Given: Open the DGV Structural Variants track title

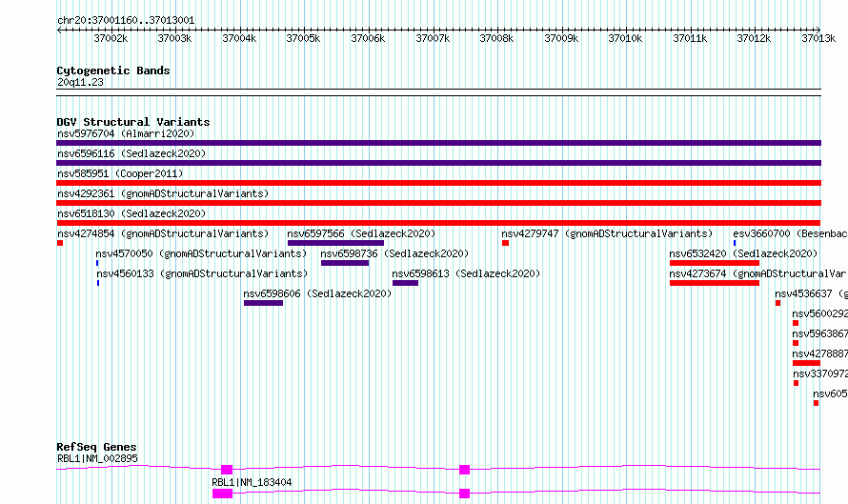Looking at the screenshot, I should pos(133,122).
